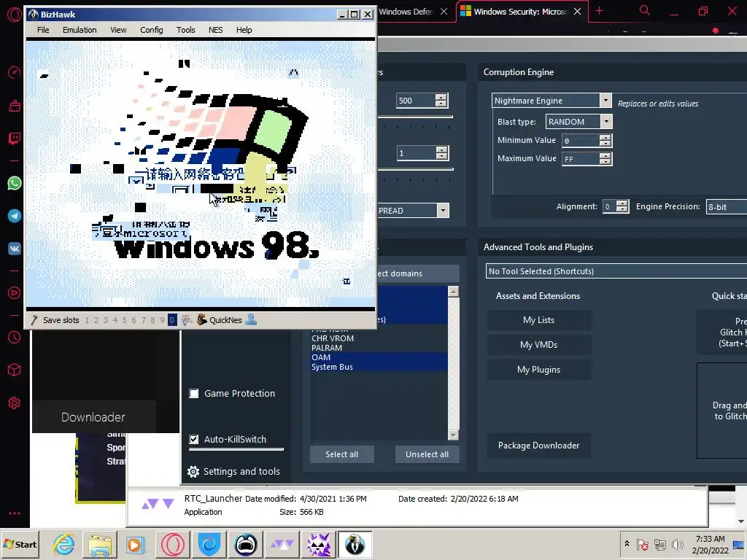Open Windows Media Player from the taskbar

point(136,544)
